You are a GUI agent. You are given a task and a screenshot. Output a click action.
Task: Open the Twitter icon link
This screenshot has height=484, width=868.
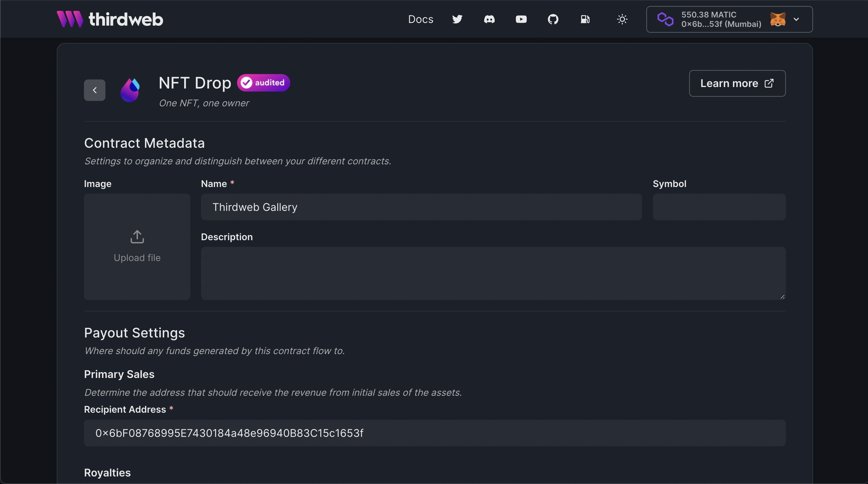tap(457, 19)
